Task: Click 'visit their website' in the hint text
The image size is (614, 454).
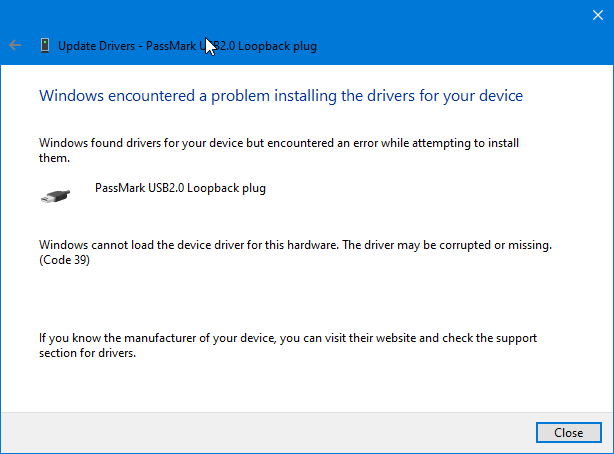Action: point(370,338)
